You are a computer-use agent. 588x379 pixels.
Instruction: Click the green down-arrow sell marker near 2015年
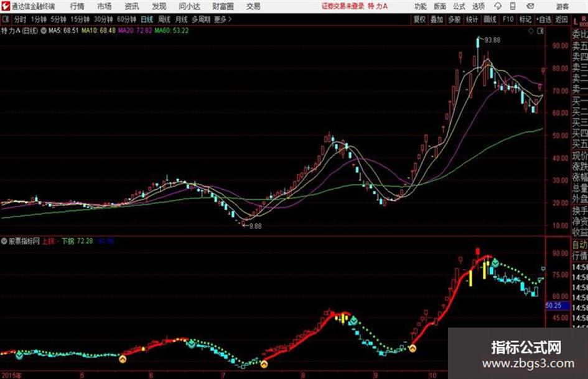tap(19, 355)
